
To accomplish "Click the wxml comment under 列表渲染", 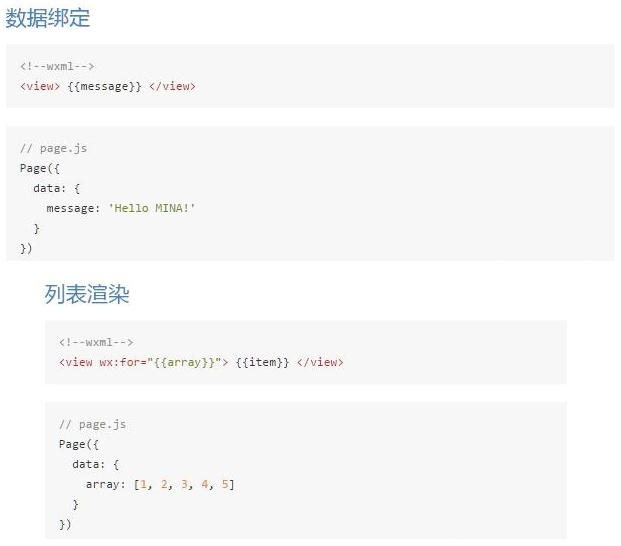I will [96, 342].
